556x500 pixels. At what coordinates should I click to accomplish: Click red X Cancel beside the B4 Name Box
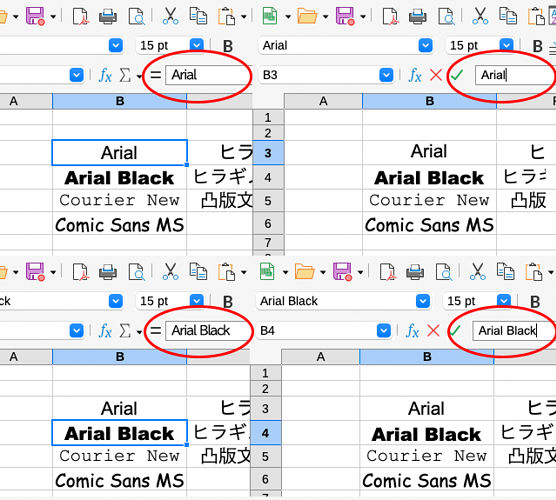click(433, 331)
